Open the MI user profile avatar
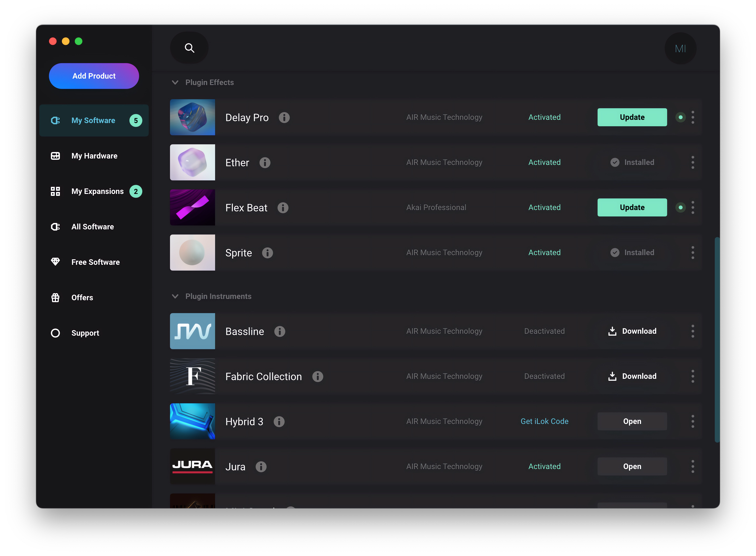The image size is (756, 556). pos(680,48)
